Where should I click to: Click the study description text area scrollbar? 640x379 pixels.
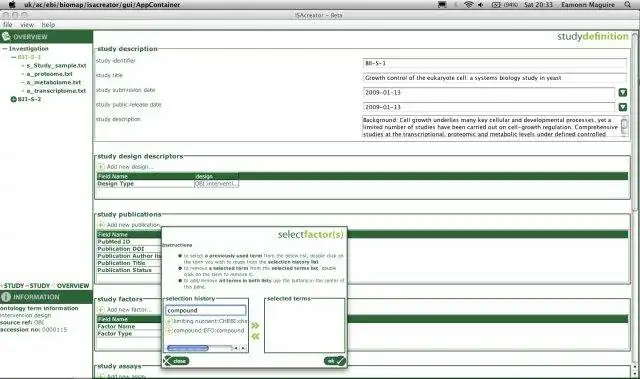coord(624,126)
